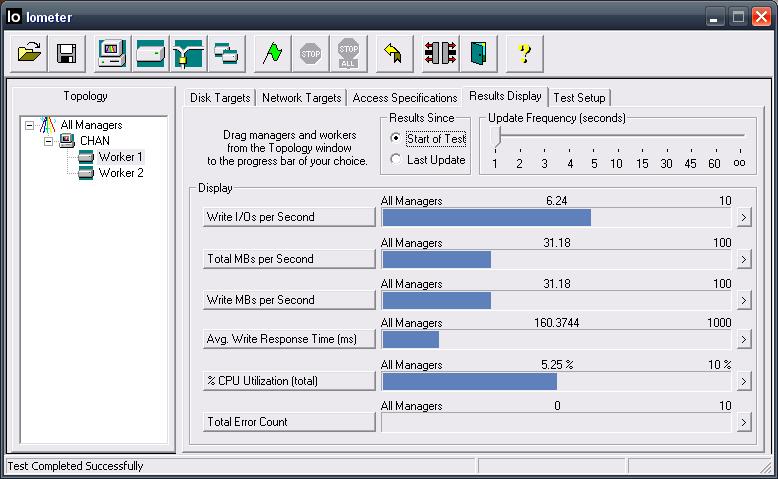Collapse the All Managers tree node

pos(30,125)
